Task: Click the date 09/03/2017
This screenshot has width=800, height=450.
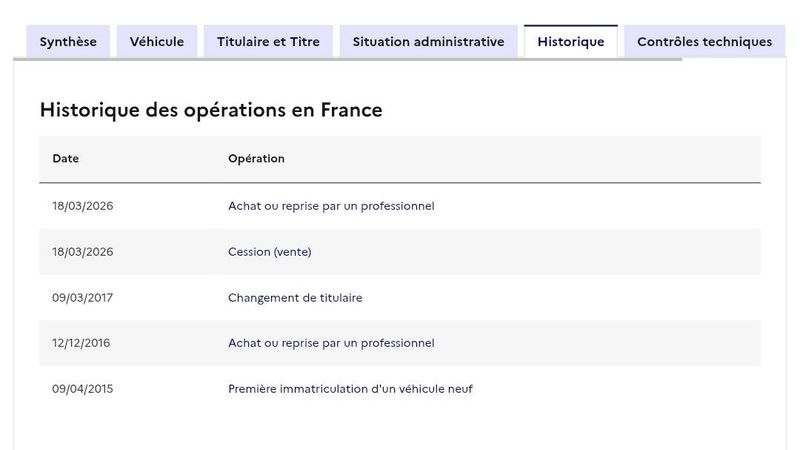Action: coord(83,298)
